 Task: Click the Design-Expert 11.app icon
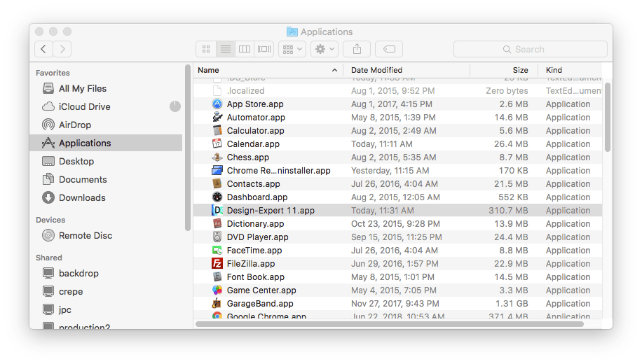tap(217, 210)
